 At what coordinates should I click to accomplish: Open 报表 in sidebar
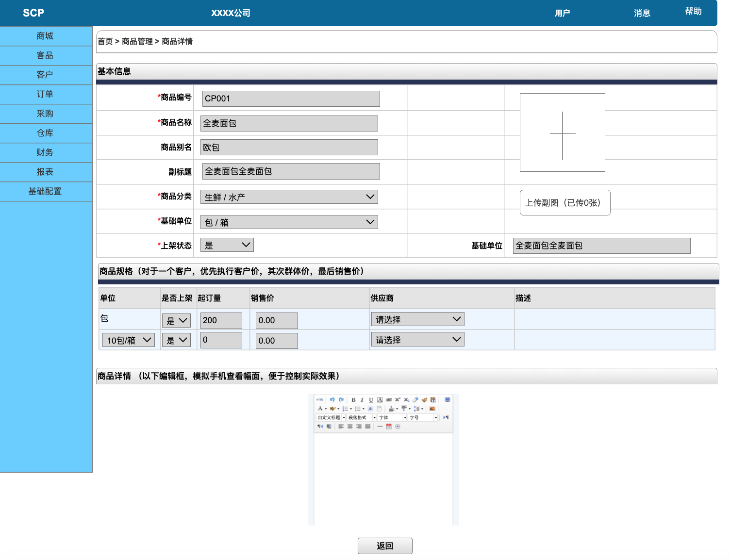click(x=46, y=172)
